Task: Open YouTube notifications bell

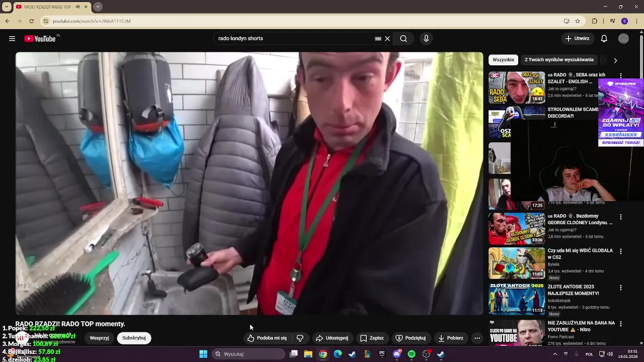Action: (604, 39)
